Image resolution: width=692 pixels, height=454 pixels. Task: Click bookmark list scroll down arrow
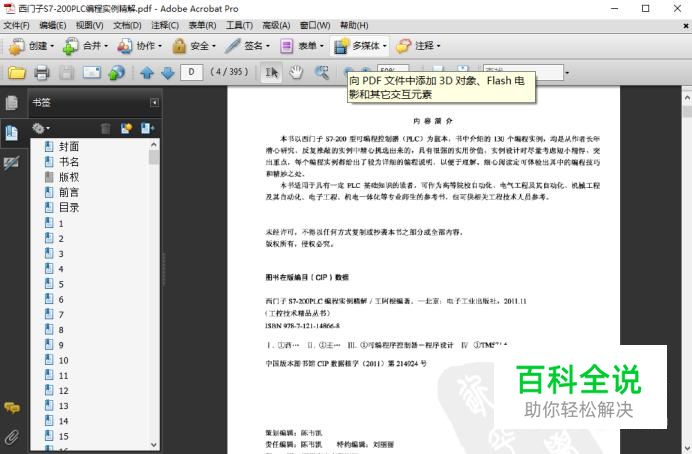[154, 445]
